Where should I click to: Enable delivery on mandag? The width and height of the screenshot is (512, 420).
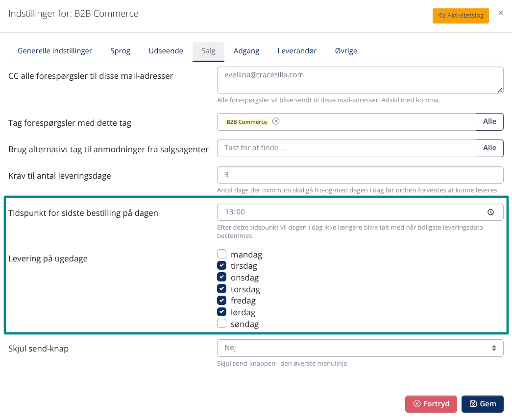222,254
